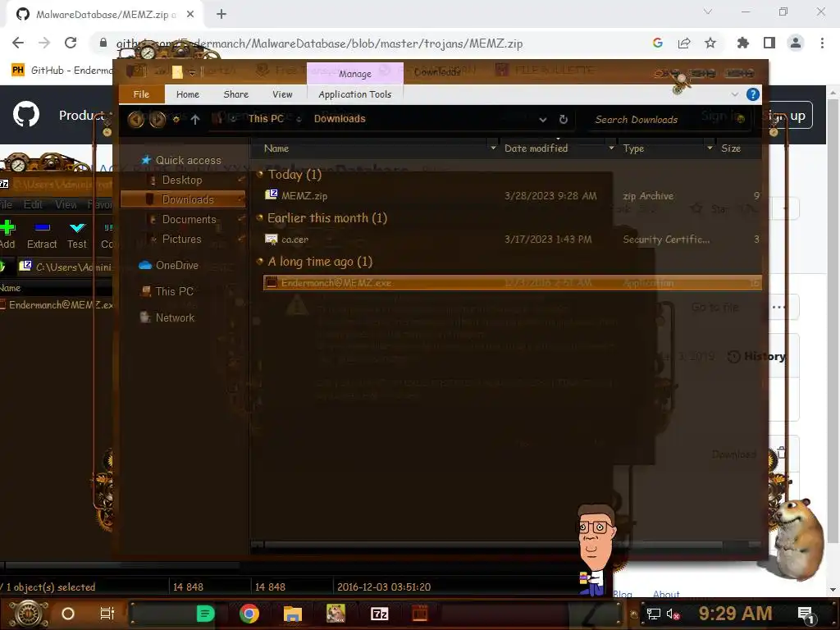Open Chrome profile avatar icon
Viewport: 840px width, 630px height.
point(796,43)
